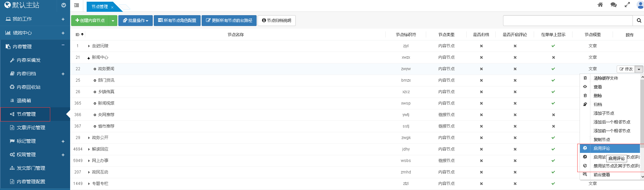Click the 修改 button for 政务要闻
644x190 pixels.
point(626,69)
